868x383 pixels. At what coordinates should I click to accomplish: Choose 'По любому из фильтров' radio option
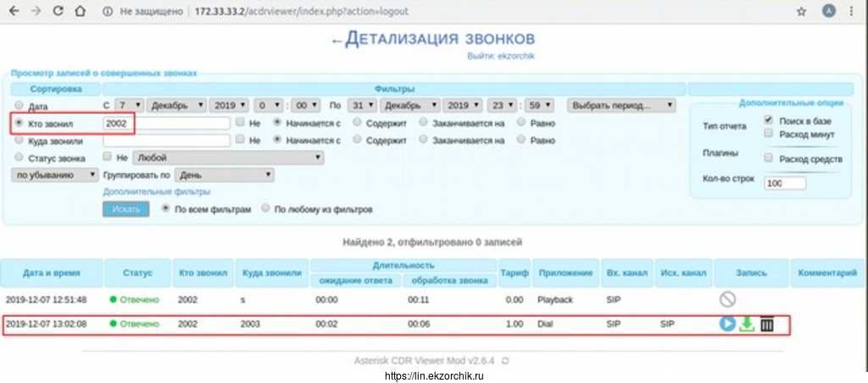pos(266,208)
